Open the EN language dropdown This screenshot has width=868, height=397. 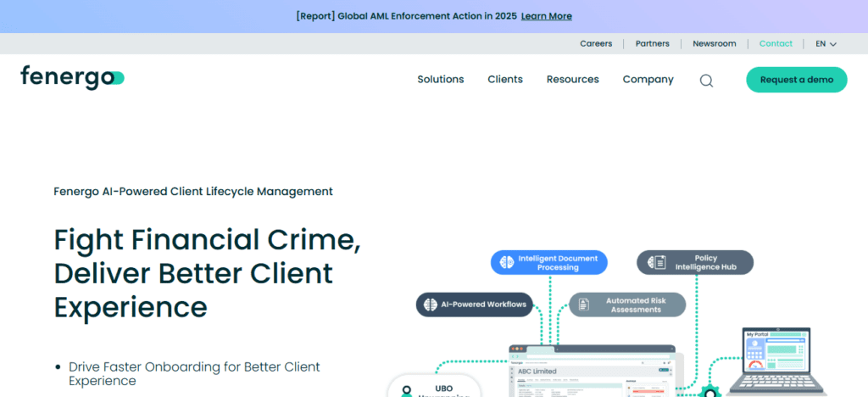pos(826,44)
